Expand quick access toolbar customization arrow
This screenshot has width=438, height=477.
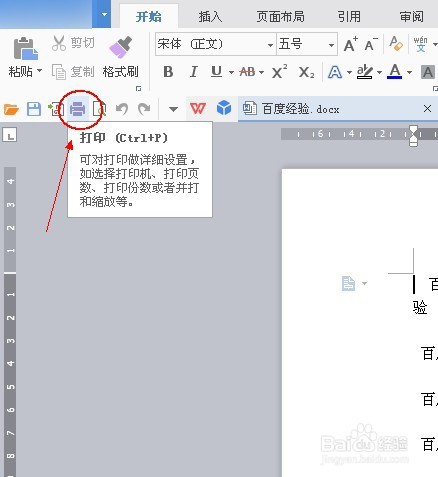[173, 109]
